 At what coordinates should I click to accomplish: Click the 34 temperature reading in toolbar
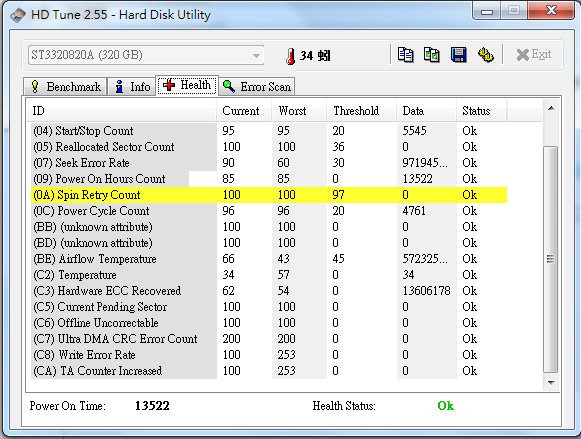click(x=306, y=56)
